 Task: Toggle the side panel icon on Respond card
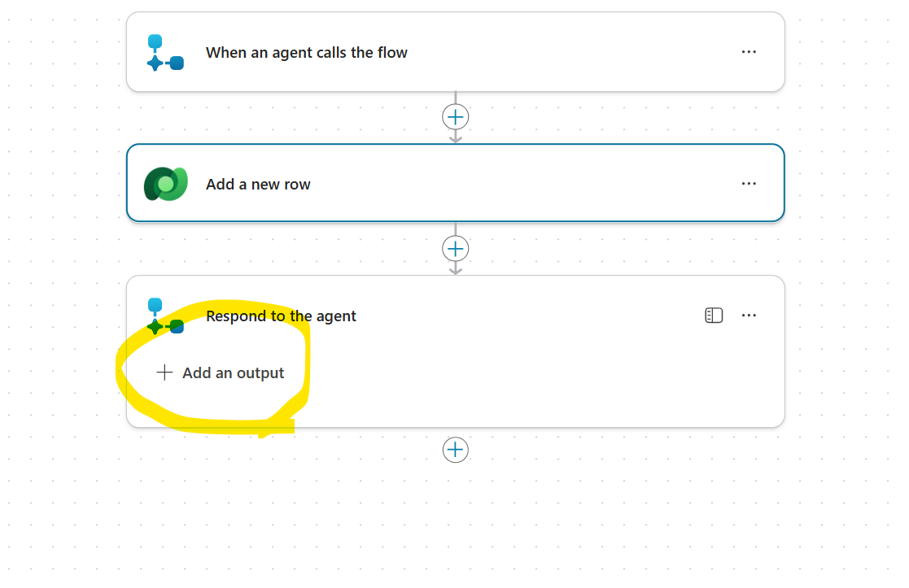pos(714,316)
